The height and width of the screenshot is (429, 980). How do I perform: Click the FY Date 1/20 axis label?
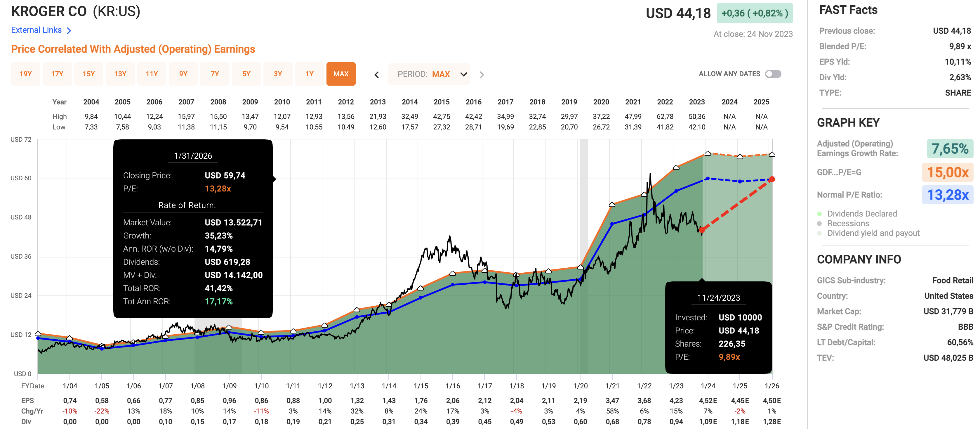point(581,386)
